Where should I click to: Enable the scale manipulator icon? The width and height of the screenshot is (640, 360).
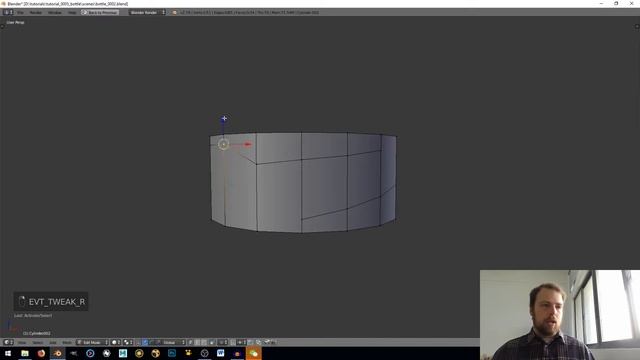point(158,342)
